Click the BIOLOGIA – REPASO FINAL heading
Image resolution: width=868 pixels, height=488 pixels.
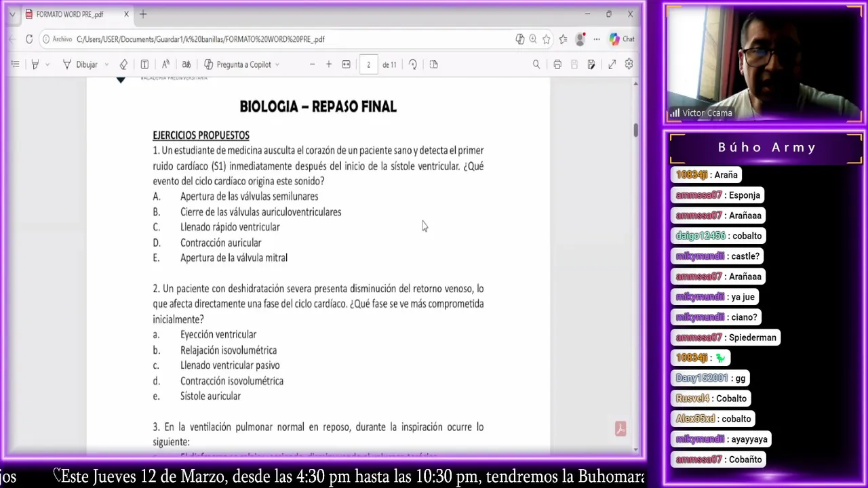318,106
